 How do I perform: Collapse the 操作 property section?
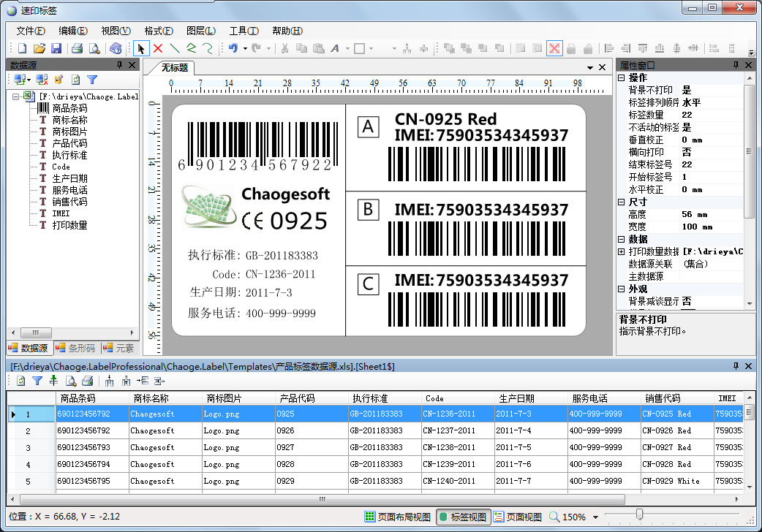tap(622, 77)
